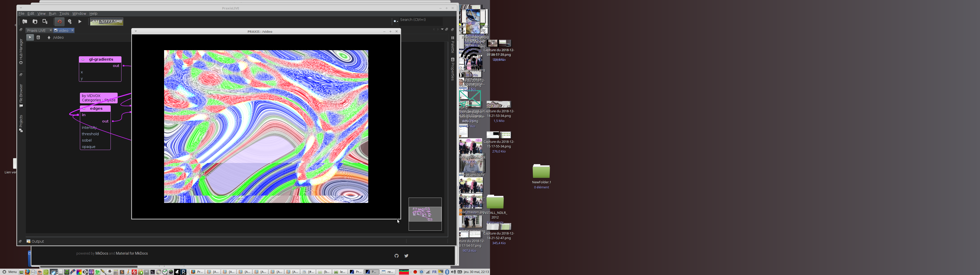Open the Palette side panel
The image size is (980, 275).
click(x=452, y=45)
